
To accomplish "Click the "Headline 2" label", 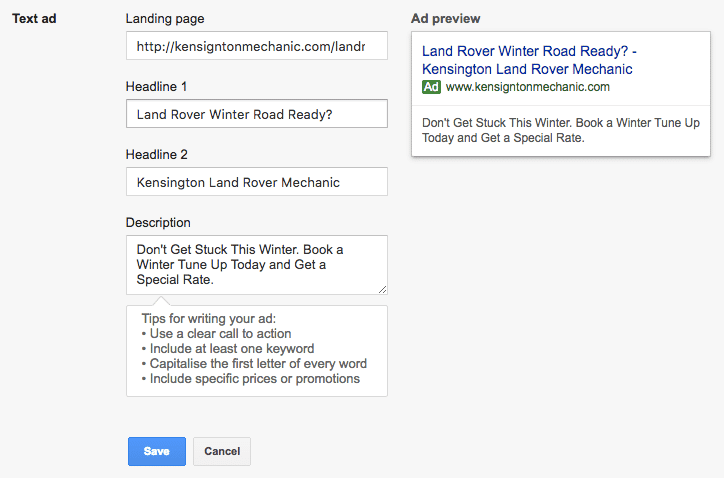I will tap(157, 155).
